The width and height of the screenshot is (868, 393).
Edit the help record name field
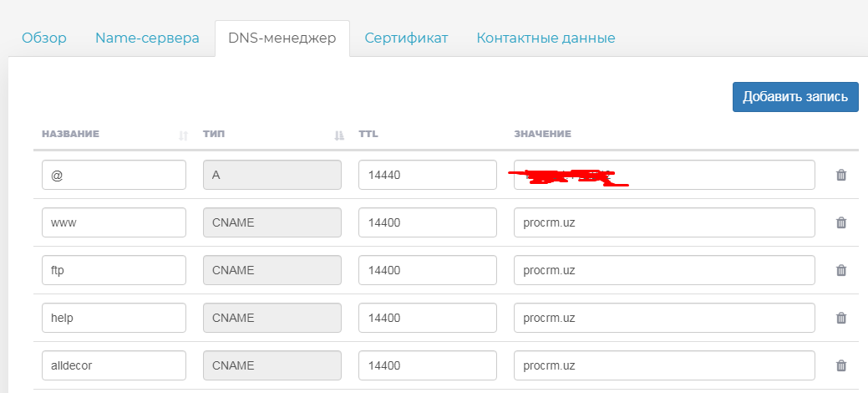(114, 319)
